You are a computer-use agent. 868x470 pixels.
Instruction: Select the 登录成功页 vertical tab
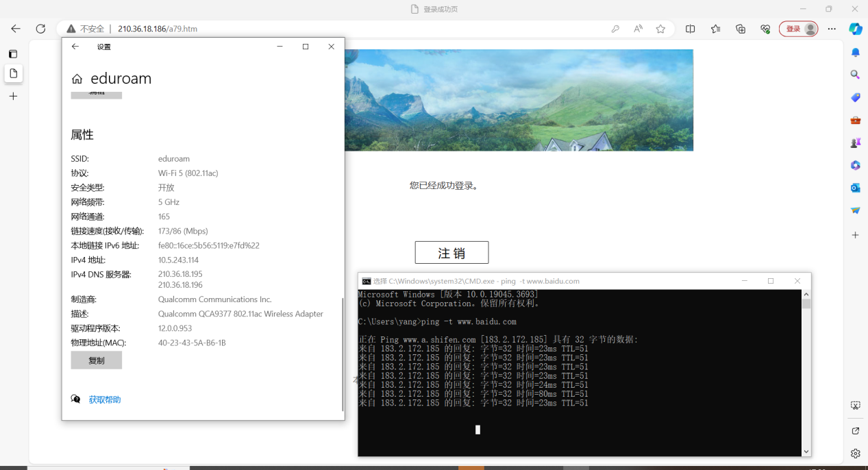tap(13, 73)
